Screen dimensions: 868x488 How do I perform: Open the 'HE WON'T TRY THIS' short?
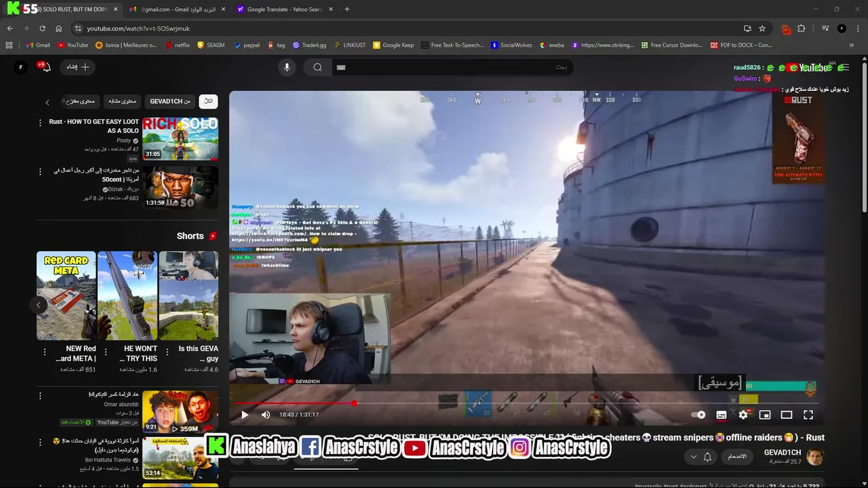point(127,296)
